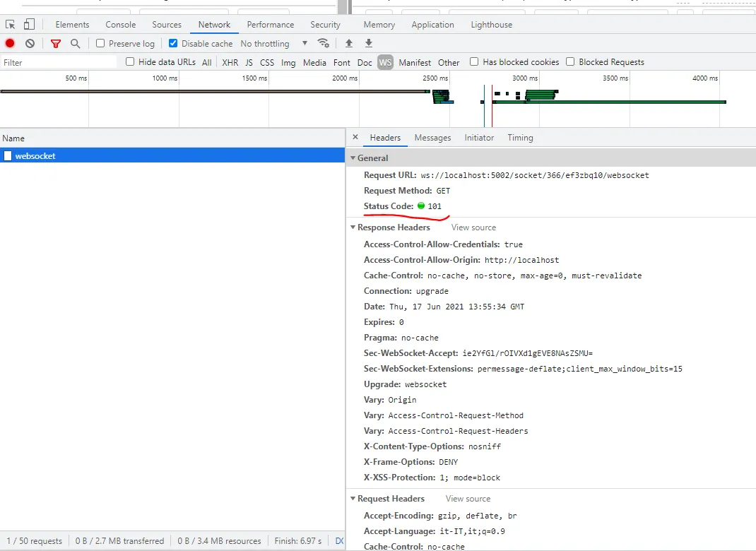Click the '1 / 50 requests' status text
Image resolution: width=756 pixels, height=551 pixels.
pos(34,541)
